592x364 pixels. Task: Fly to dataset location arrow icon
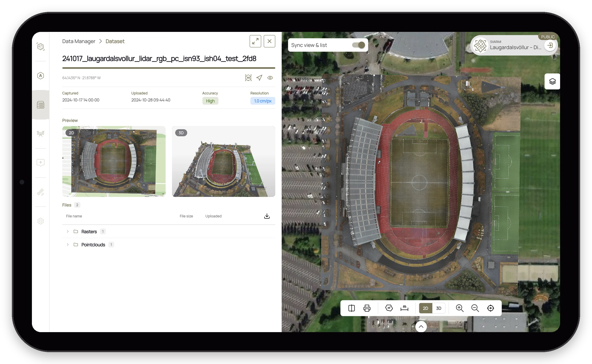tap(259, 78)
